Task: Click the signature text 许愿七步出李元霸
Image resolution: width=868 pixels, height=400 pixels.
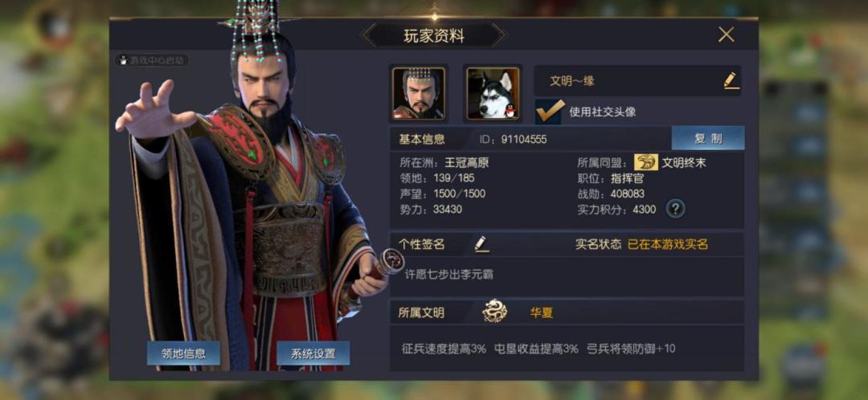Action: coord(449,274)
